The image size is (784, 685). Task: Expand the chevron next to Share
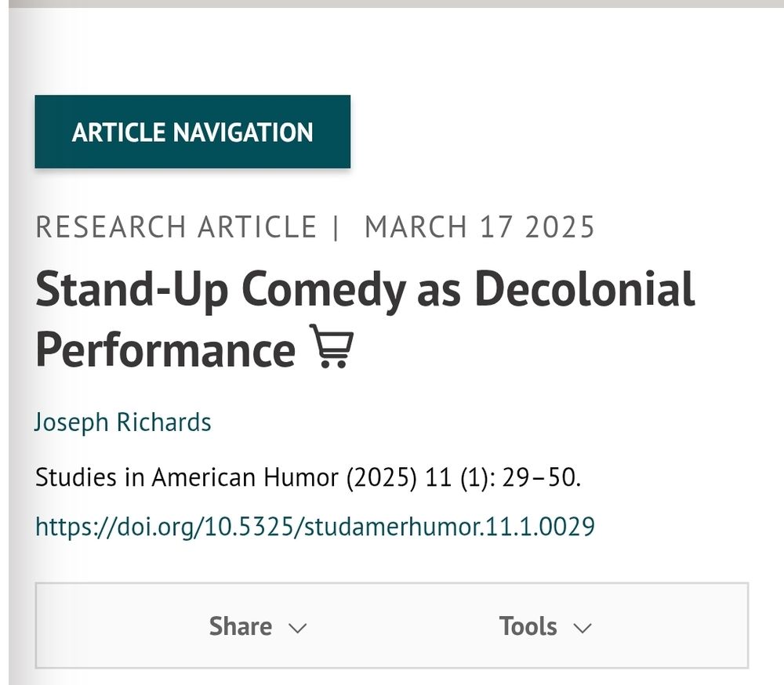(297, 628)
